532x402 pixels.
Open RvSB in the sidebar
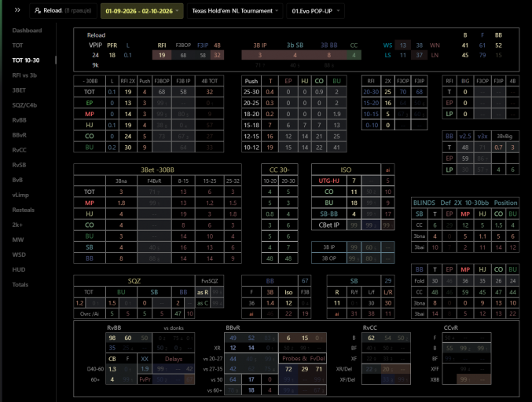[x=19, y=165]
